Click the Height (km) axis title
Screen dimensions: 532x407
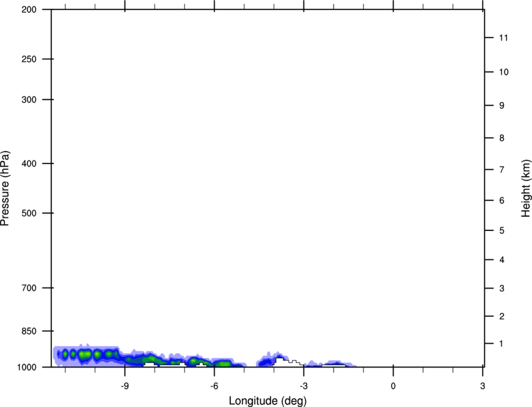click(x=526, y=188)
